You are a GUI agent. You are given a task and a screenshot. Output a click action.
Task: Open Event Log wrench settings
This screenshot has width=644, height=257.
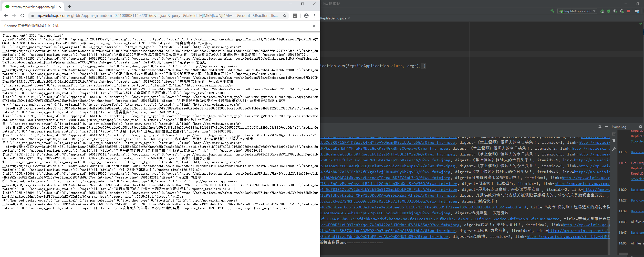pos(614,149)
